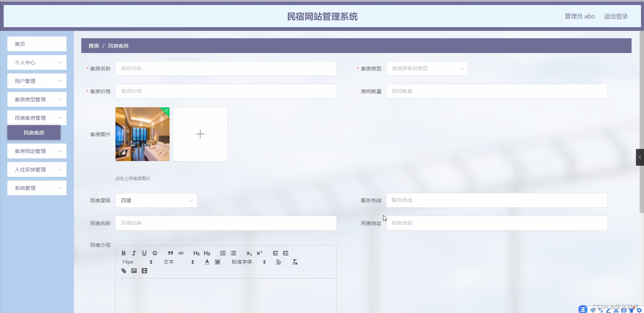The image size is (644, 313).
Task: Open the text color picker in editor
Action: pos(207,262)
